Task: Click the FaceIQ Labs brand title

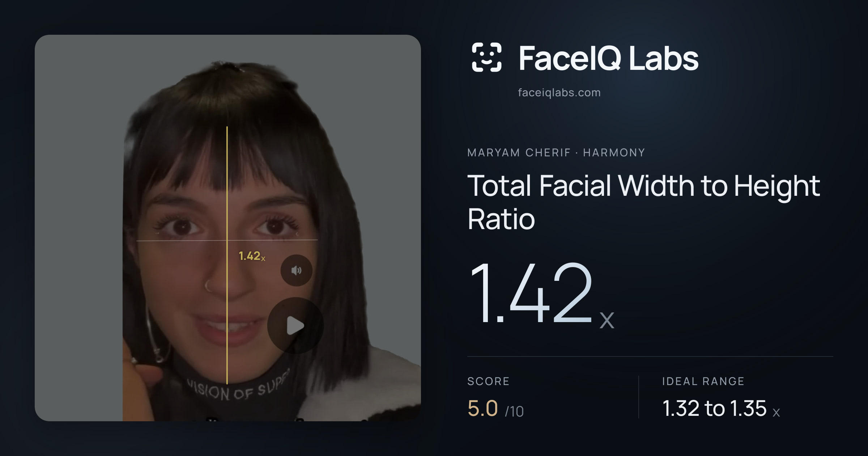Action: click(608, 58)
